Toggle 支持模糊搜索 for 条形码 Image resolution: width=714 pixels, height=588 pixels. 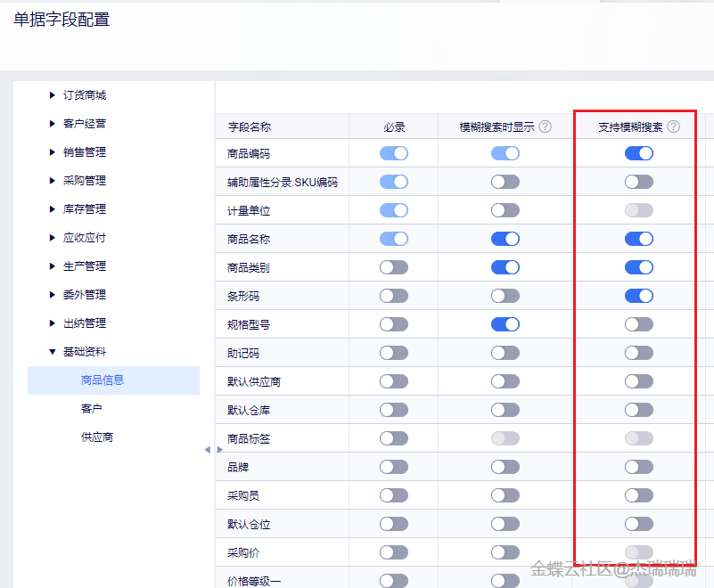coord(639,296)
